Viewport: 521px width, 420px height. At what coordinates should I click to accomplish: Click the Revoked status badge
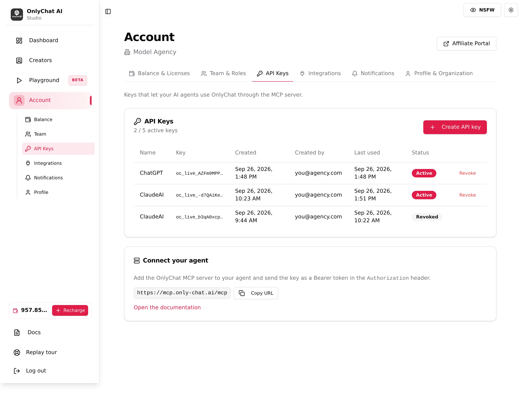click(427, 217)
